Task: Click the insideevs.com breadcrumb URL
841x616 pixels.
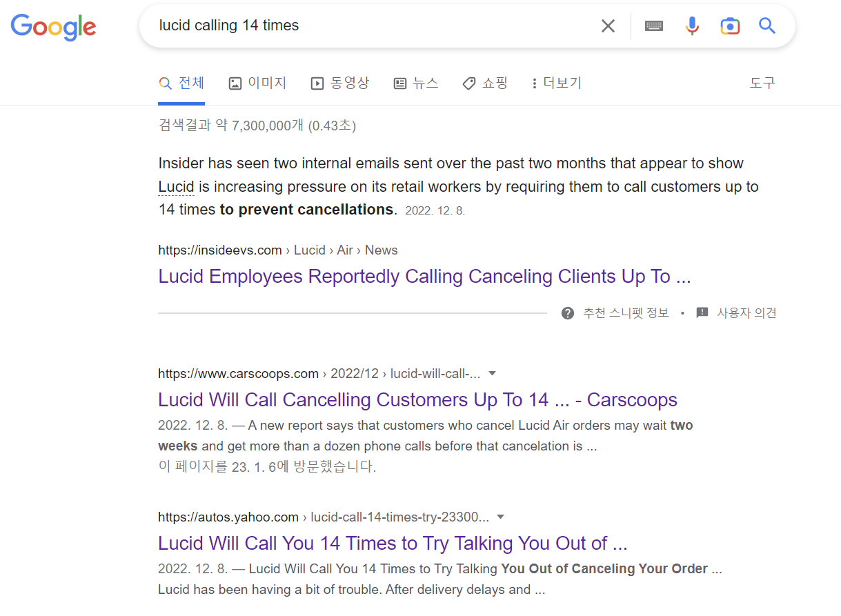Action: pos(278,250)
